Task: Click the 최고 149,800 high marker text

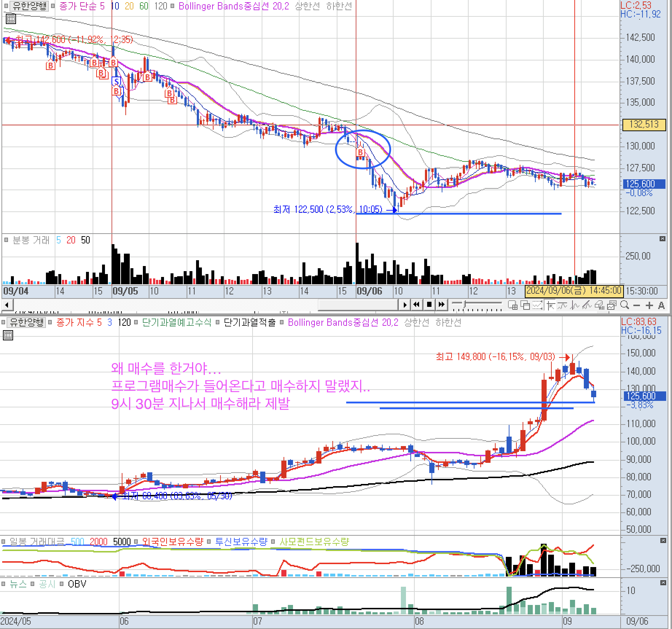Action: pyautogui.click(x=495, y=356)
